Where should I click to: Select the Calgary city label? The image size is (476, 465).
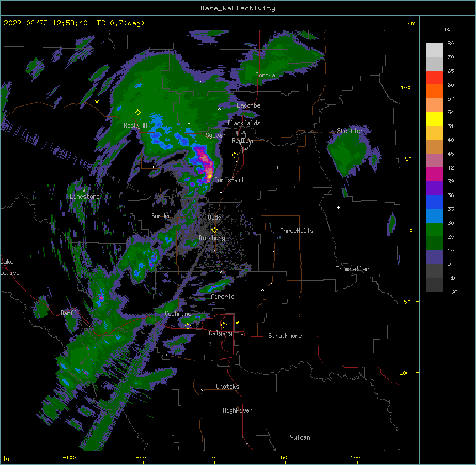(220, 333)
